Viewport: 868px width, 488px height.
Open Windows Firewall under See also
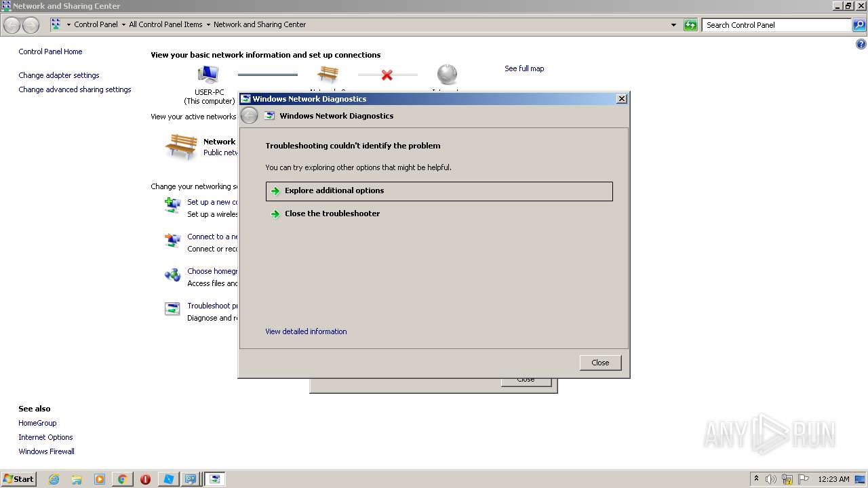(x=46, y=451)
